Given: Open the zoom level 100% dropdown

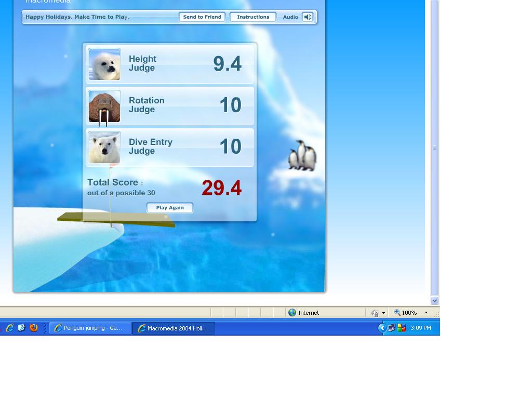Looking at the screenshot, I should point(426,313).
